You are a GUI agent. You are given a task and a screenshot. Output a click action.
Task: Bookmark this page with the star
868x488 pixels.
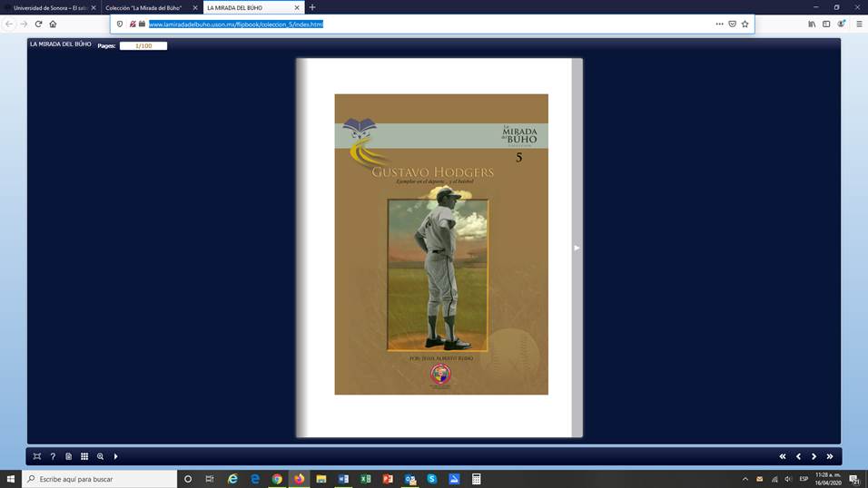click(x=745, y=24)
